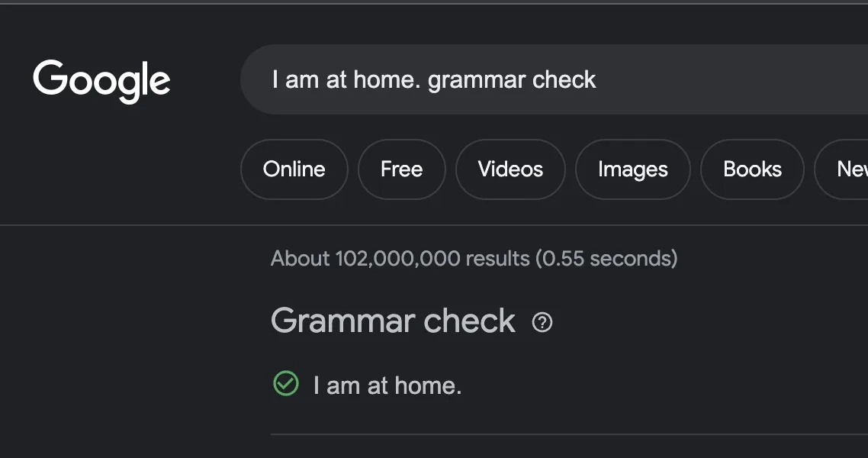Place cursor after 'check' in search query

[x=597, y=79]
